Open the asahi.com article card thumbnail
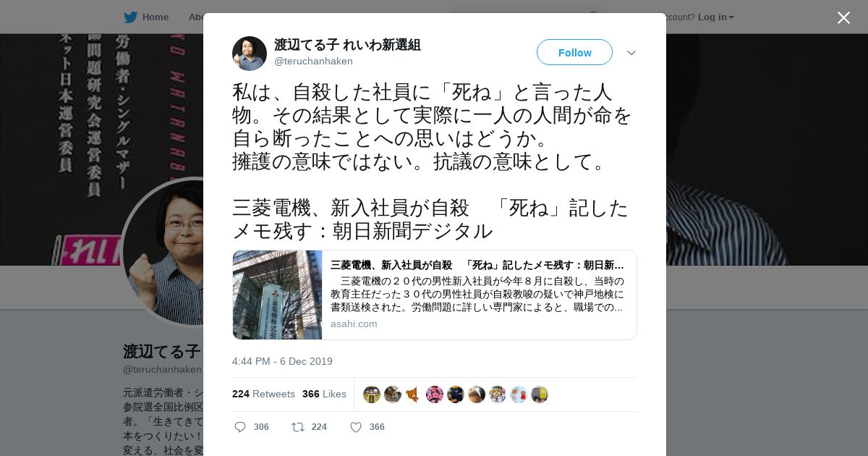 point(277,295)
